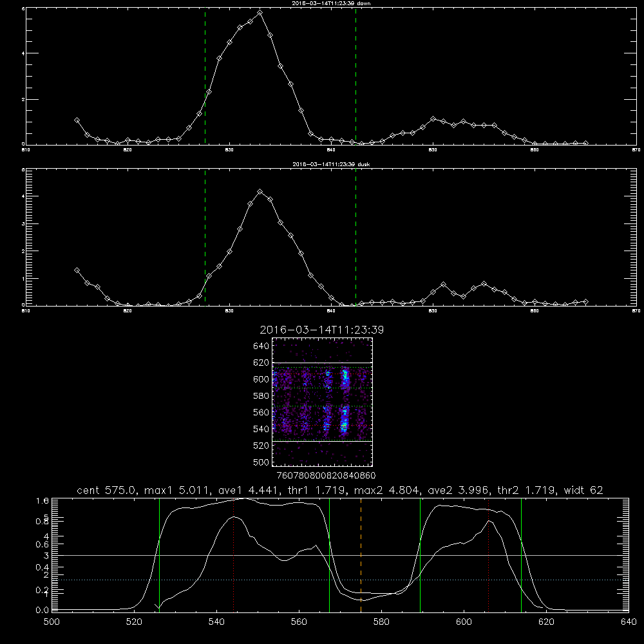Viewport: 644px width, 644px height.
Task: Click spectrogram y-axis label 600
Action: (261, 379)
